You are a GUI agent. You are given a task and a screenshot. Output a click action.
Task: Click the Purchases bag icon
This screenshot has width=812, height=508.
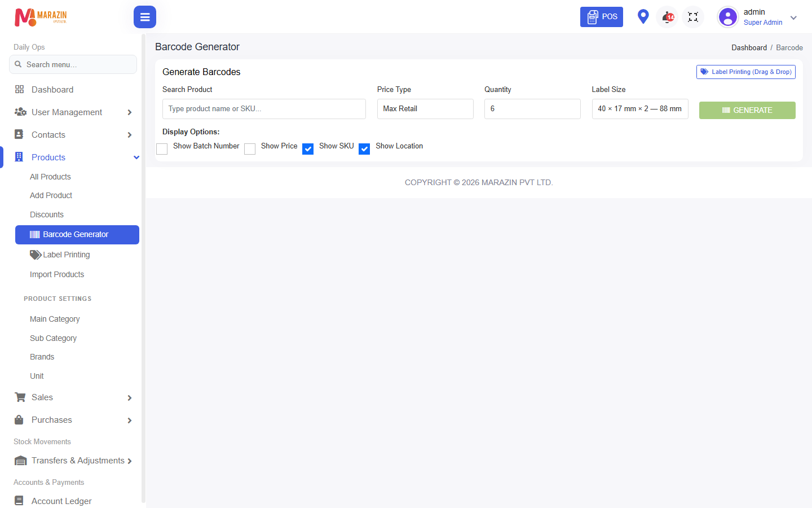[19, 419]
